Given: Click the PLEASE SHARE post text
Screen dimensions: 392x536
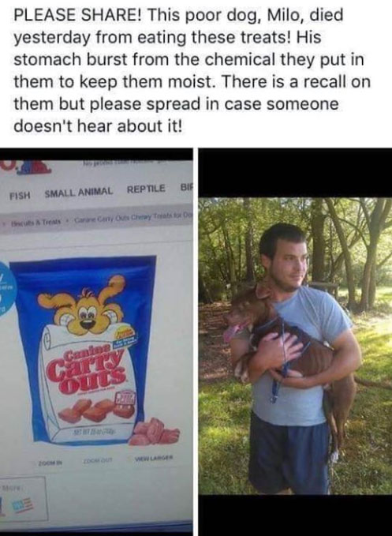Looking at the screenshot, I should [x=192, y=70].
